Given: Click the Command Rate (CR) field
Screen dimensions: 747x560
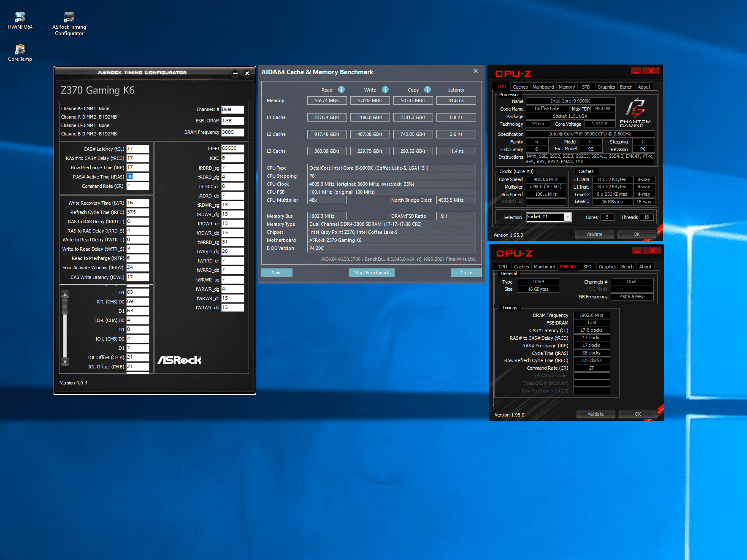Looking at the screenshot, I should click(138, 186).
